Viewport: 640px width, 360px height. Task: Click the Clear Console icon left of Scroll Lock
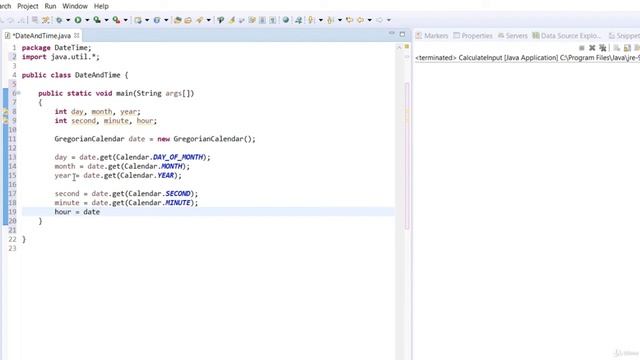pos(616,48)
